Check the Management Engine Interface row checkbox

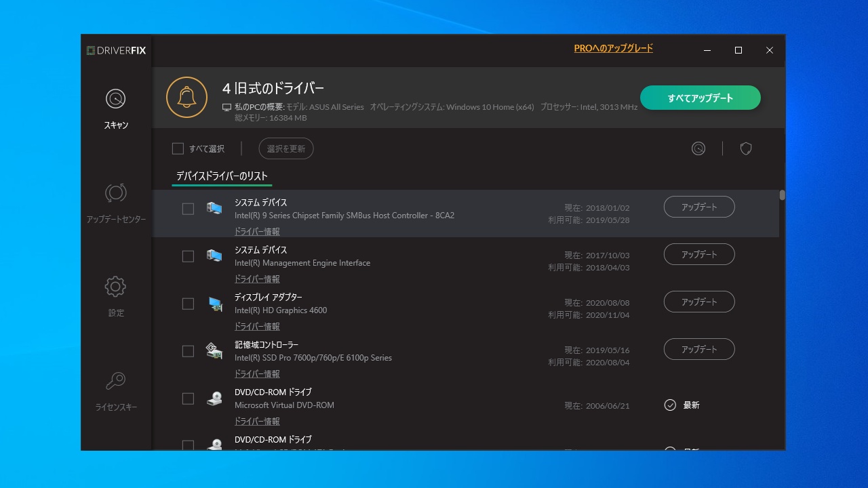(x=188, y=256)
